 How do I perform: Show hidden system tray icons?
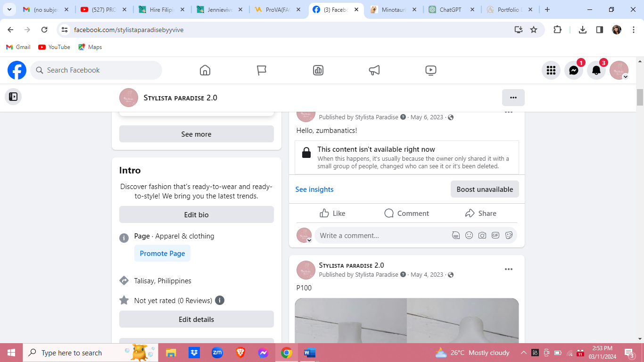click(x=523, y=353)
